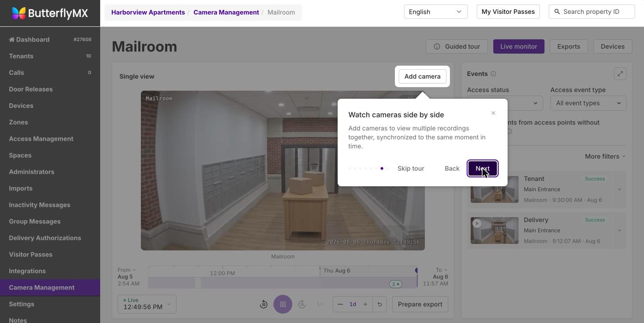
Task: Click the Events info icon
Action: click(x=493, y=74)
